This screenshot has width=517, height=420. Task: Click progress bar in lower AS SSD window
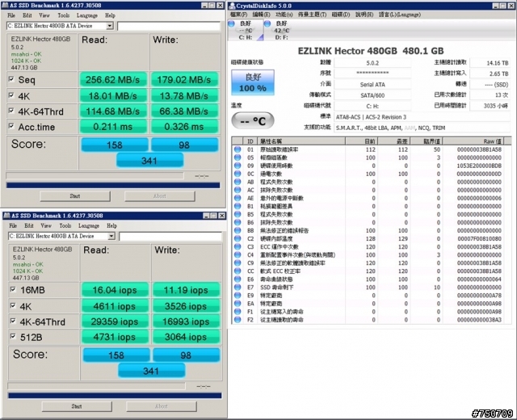(115, 396)
